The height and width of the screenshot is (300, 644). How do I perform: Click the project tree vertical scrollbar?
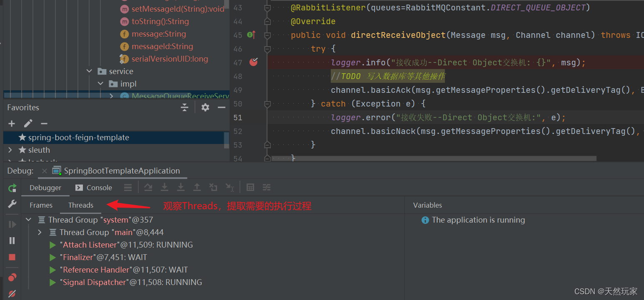pyautogui.click(x=226, y=5)
